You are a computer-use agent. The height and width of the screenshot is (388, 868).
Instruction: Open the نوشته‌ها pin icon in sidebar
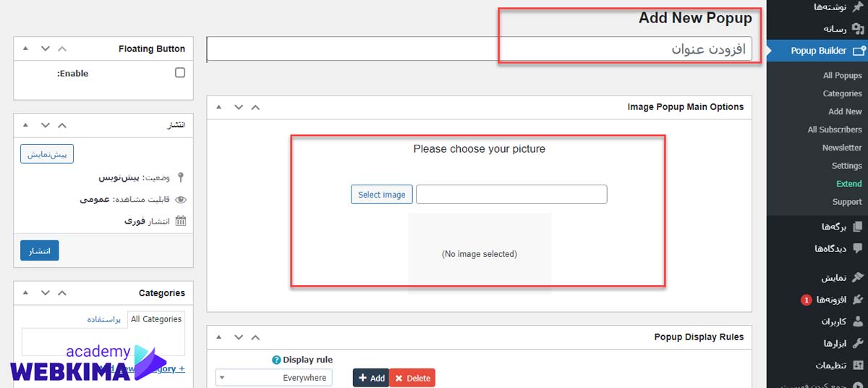pos(858,7)
